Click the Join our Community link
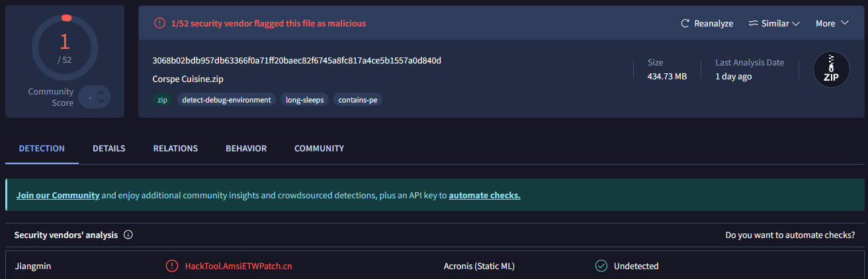 pyautogui.click(x=58, y=195)
